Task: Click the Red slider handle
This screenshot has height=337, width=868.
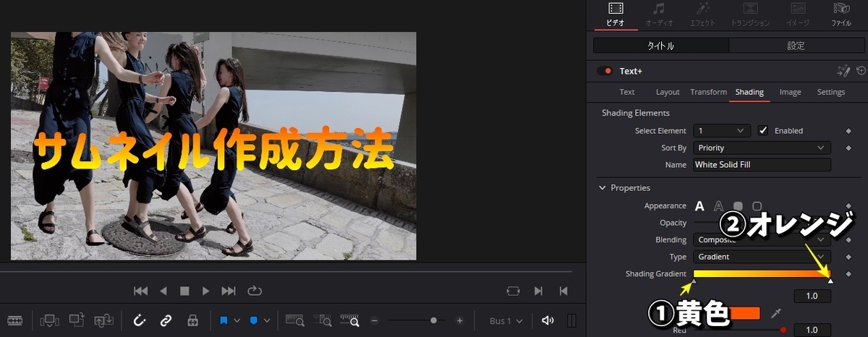Action: point(783,330)
